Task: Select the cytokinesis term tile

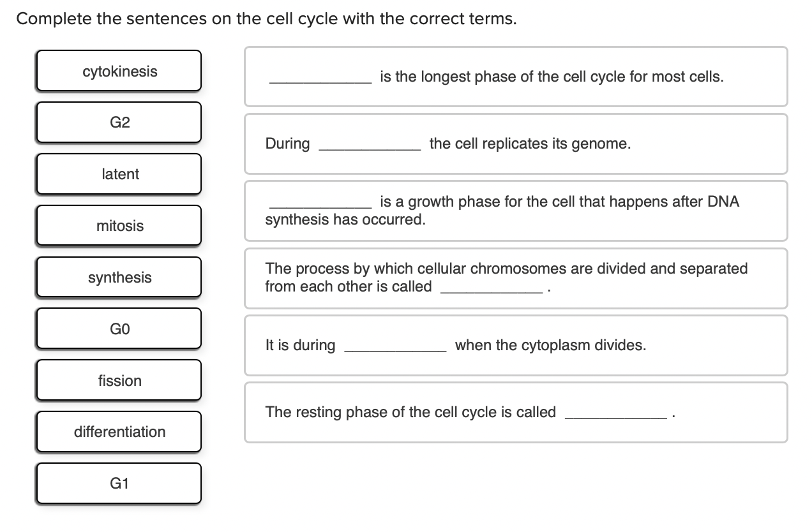Action: point(119,71)
